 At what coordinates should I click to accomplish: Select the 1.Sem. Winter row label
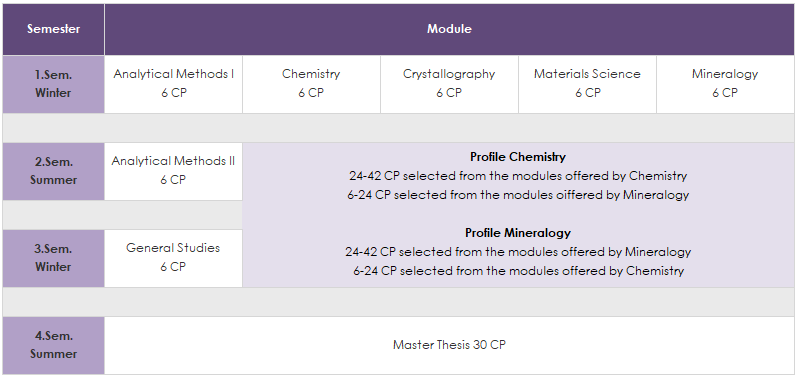(54, 84)
